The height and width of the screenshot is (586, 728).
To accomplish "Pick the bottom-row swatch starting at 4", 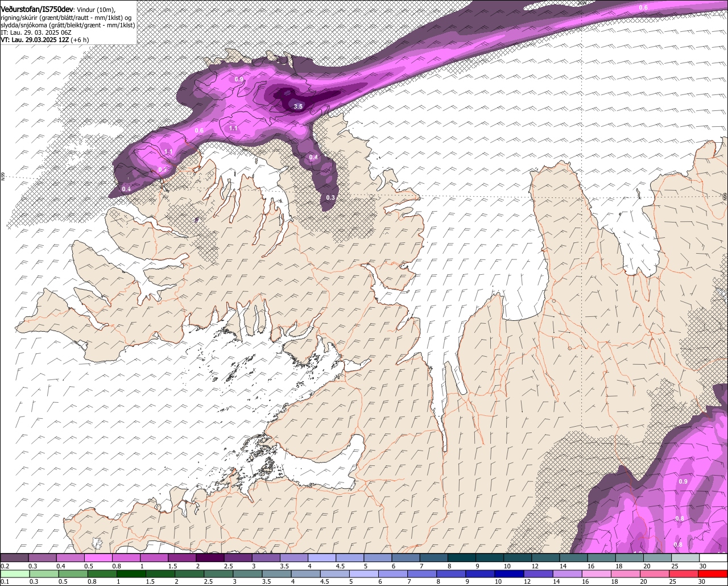I will pyautogui.click(x=306, y=574).
